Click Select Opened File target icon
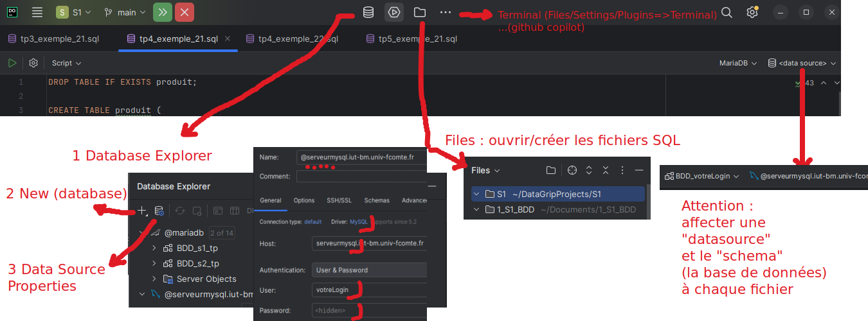The image size is (868, 321). [572, 170]
